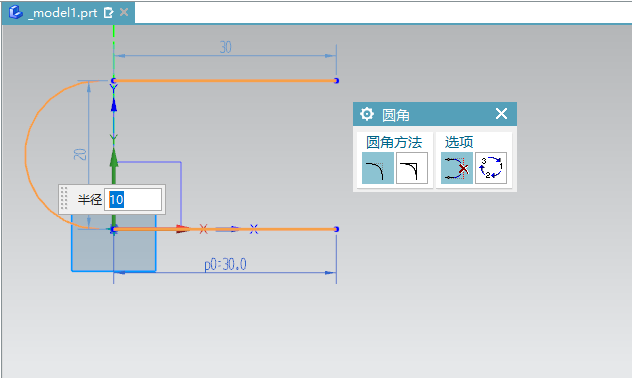Click the right endpoint of the upper line
The height and width of the screenshot is (378, 632).
pos(336,81)
